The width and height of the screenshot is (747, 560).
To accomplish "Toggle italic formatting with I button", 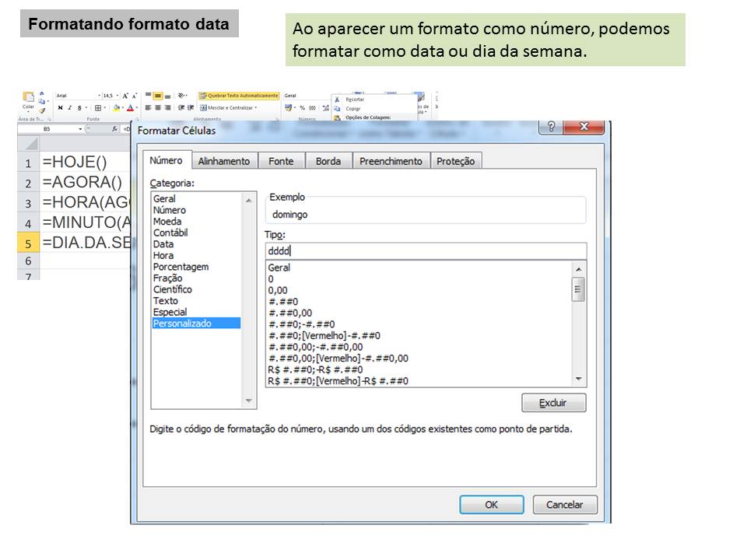I will pos(70,107).
